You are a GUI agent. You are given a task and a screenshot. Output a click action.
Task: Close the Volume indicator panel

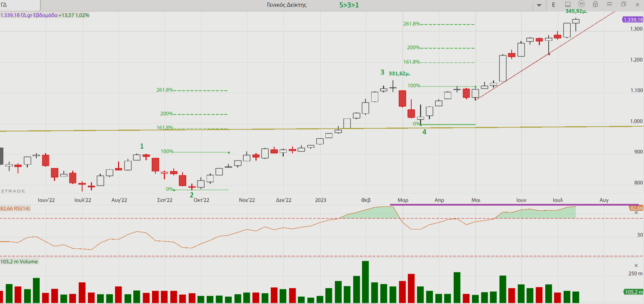coord(636,265)
